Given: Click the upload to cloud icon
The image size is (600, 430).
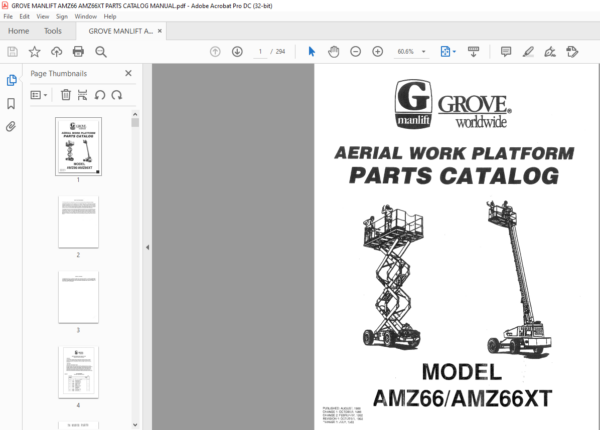Looking at the screenshot, I should 57,52.
